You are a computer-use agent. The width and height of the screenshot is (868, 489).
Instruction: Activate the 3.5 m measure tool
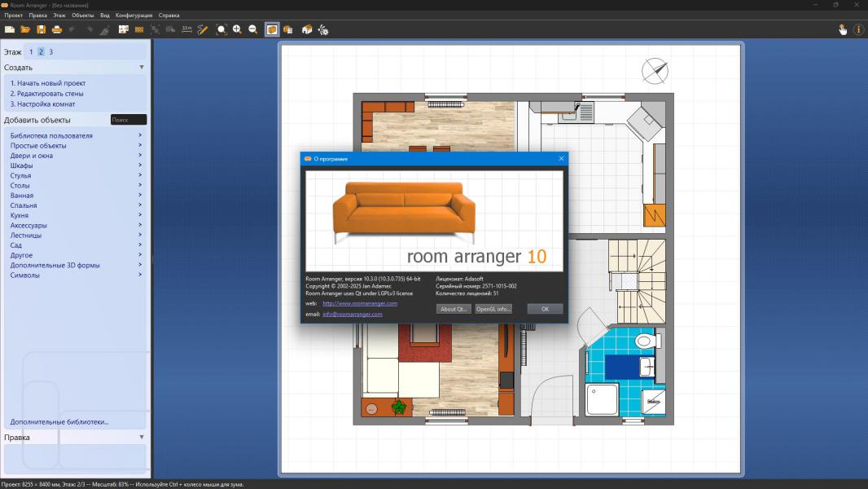pos(186,29)
